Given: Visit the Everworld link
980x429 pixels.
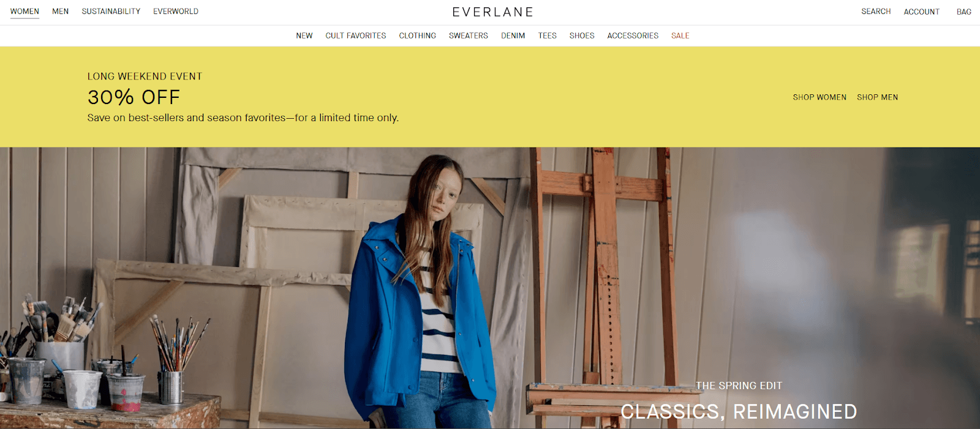Looking at the screenshot, I should (176, 12).
